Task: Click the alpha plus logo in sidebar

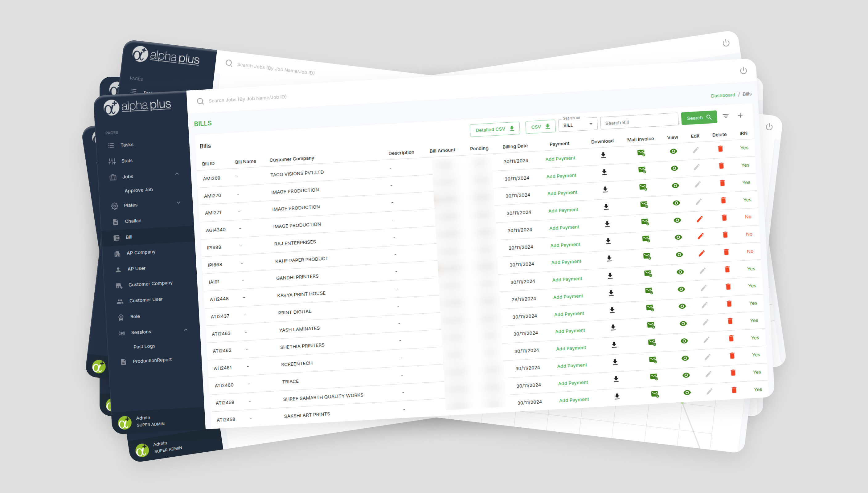Action: [137, 107]
